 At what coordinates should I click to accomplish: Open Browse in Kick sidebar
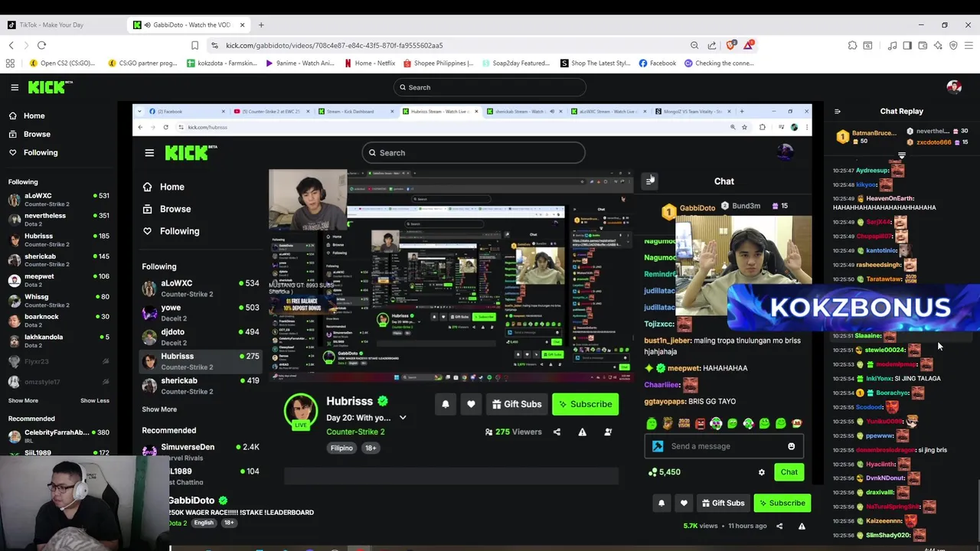click(x=59, y=134)
